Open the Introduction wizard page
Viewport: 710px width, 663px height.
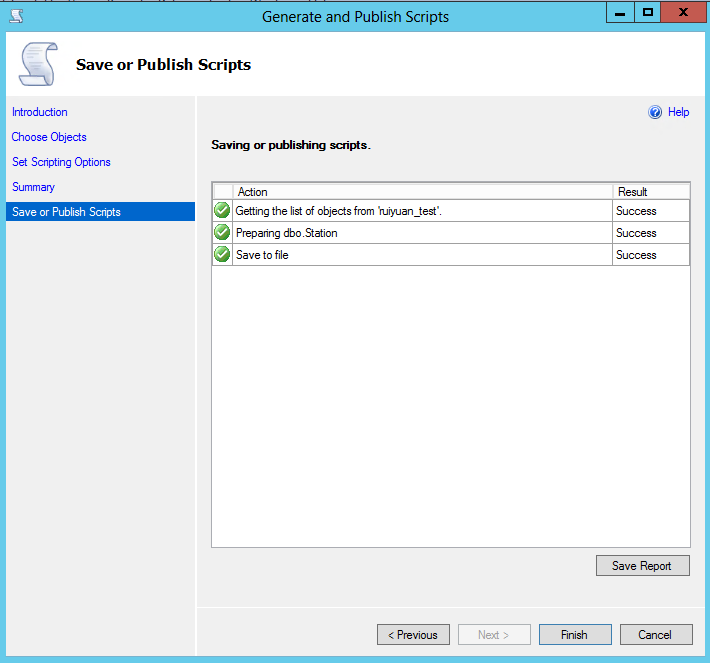40,112
